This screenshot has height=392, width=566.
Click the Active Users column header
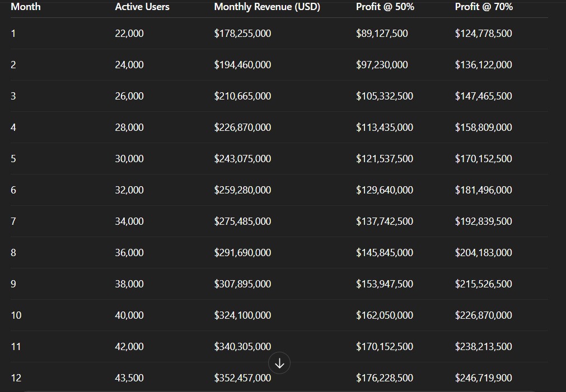coord(142,7)
